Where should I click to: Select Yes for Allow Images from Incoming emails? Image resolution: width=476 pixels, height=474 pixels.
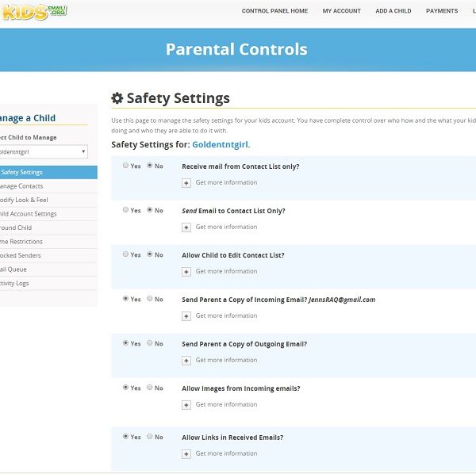click(x=125, y=388)
